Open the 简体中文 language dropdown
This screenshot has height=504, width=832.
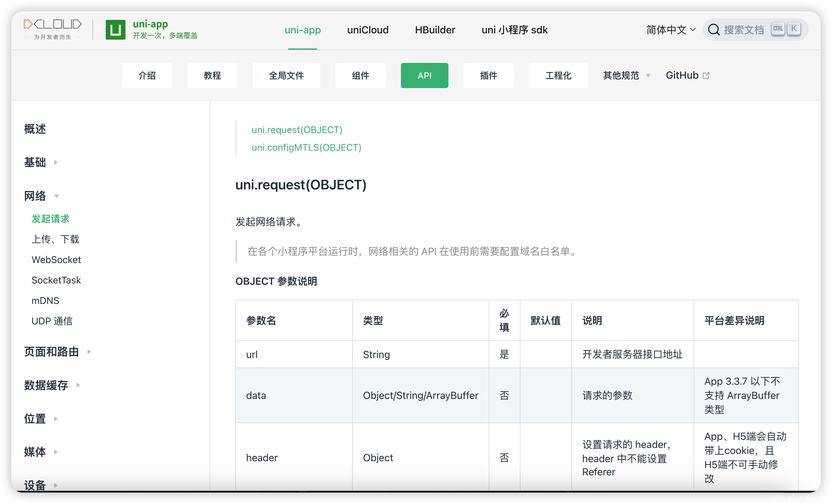click(671, 30)
